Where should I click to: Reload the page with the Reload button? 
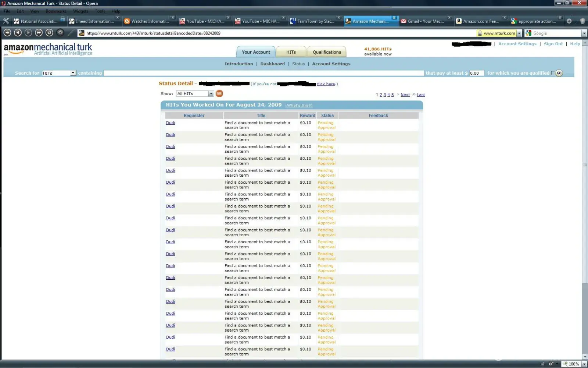49,33
